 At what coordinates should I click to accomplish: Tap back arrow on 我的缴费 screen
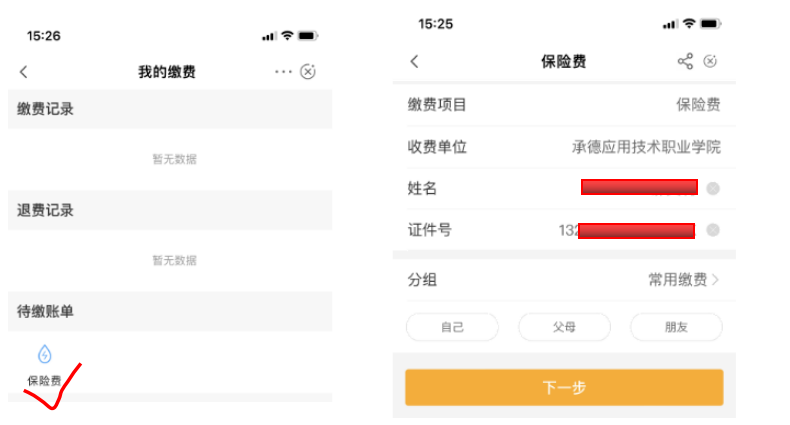[24, 72]
